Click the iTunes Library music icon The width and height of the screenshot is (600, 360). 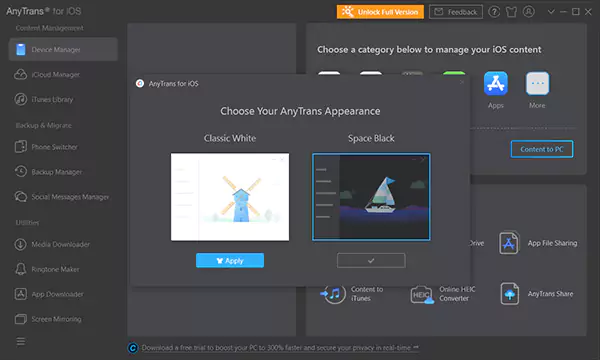pyautogui.click(x=20, y=99)
